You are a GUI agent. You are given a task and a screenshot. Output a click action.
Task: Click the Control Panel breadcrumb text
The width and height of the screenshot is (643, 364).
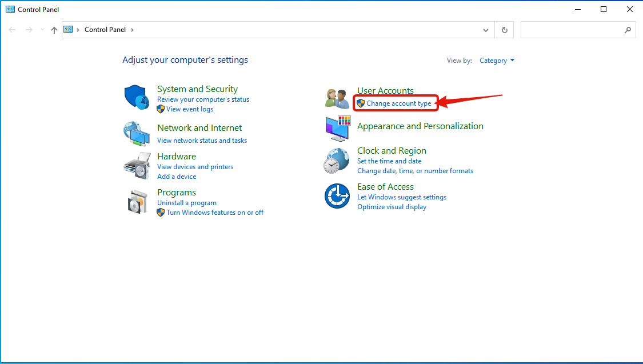pyautogui.click(x=105, y=30)
